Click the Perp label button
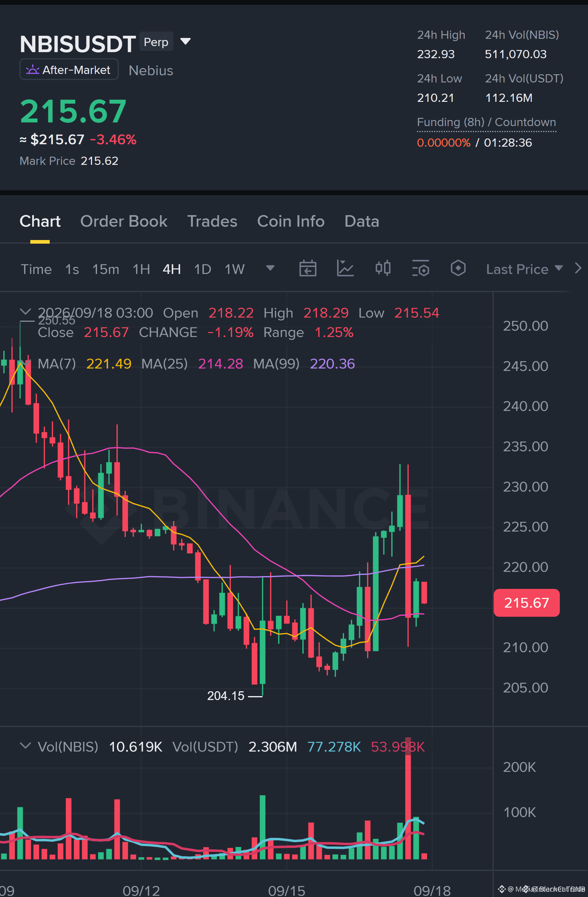Screen dimensions: 588x897 point(156,42)
